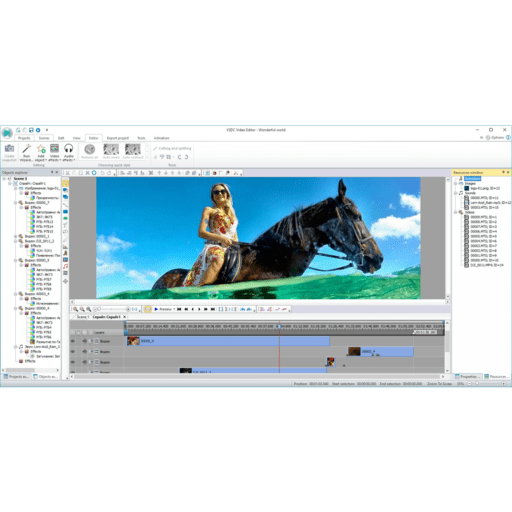
Task: Open Video effects dropdown
Action: pyautogui.click(x=55, y=158)
